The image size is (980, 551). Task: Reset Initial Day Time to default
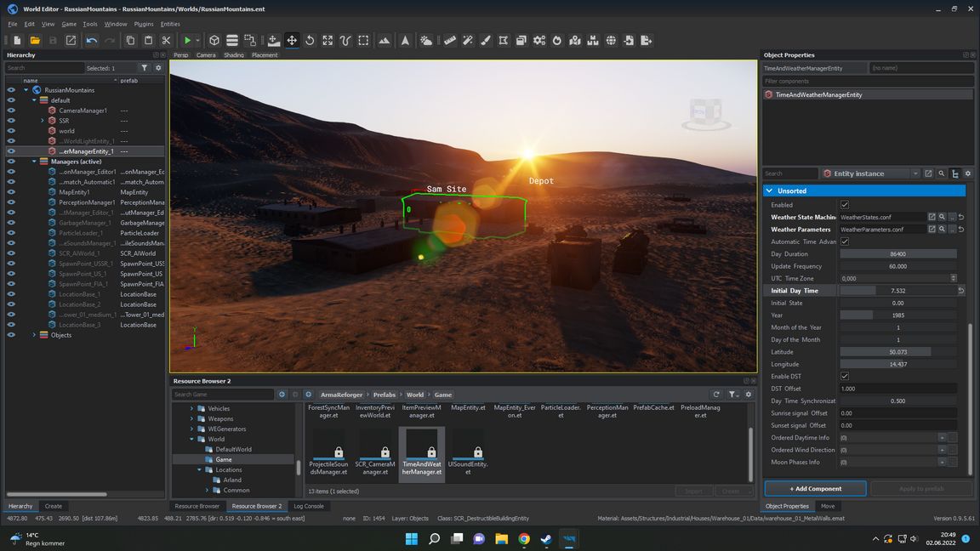pos(961,291)
